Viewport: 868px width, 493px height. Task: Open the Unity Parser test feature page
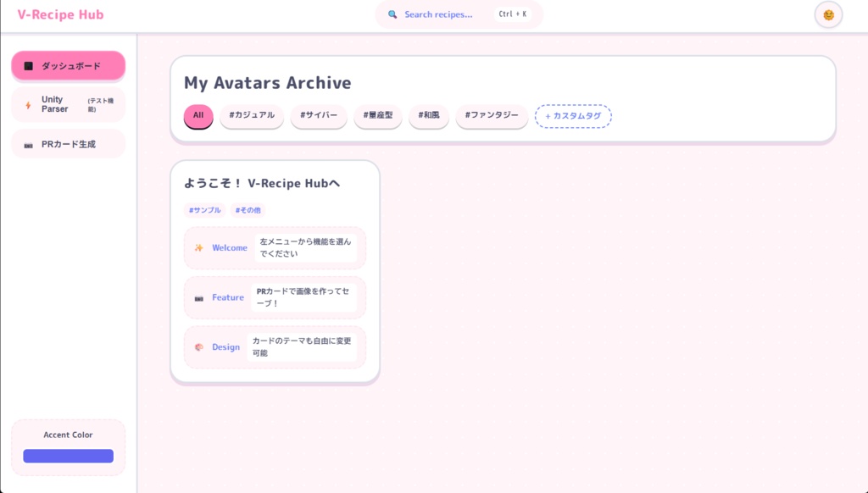68,104
